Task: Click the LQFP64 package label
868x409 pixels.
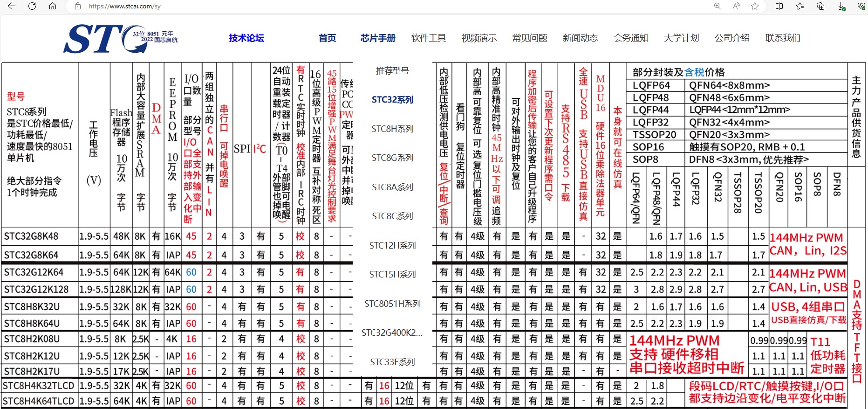Action: tap(651, 85)
